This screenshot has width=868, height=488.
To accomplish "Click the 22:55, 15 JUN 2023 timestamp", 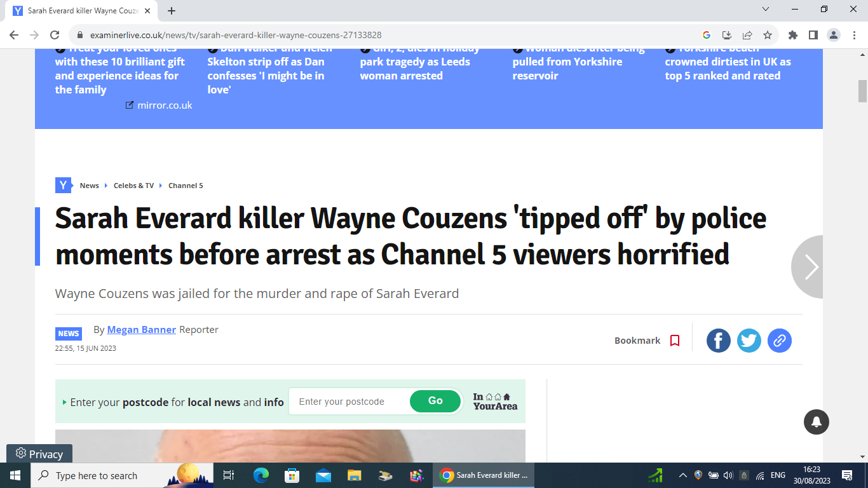I will pos(86,348).
